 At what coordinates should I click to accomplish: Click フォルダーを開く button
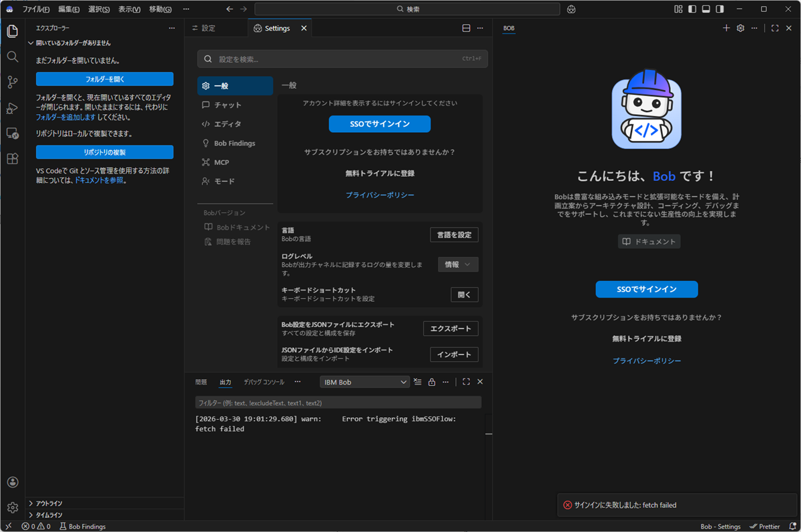click(x=105, y=79)
